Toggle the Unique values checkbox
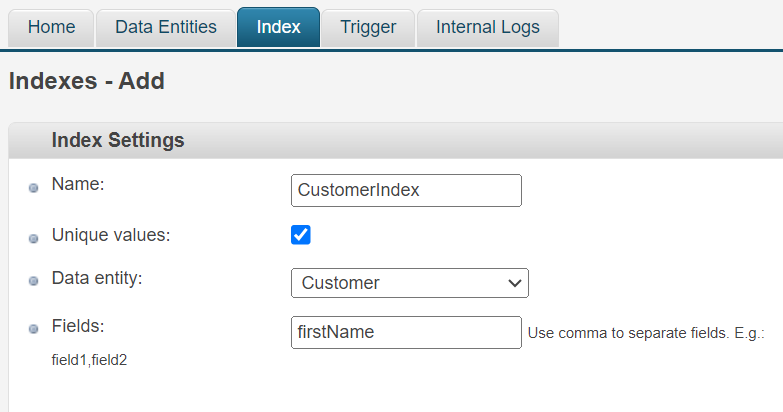 301,235
